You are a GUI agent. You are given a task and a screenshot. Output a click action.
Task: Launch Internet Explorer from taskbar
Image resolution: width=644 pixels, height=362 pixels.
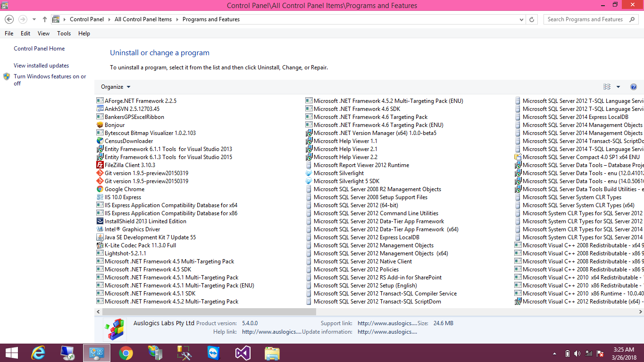pyautogui.click(x=38, y=353)
